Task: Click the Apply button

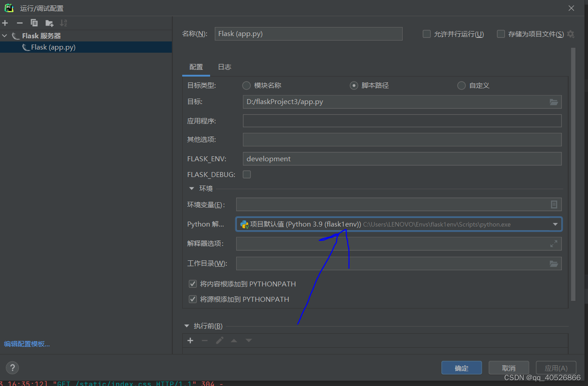Action: pos(556,368)
